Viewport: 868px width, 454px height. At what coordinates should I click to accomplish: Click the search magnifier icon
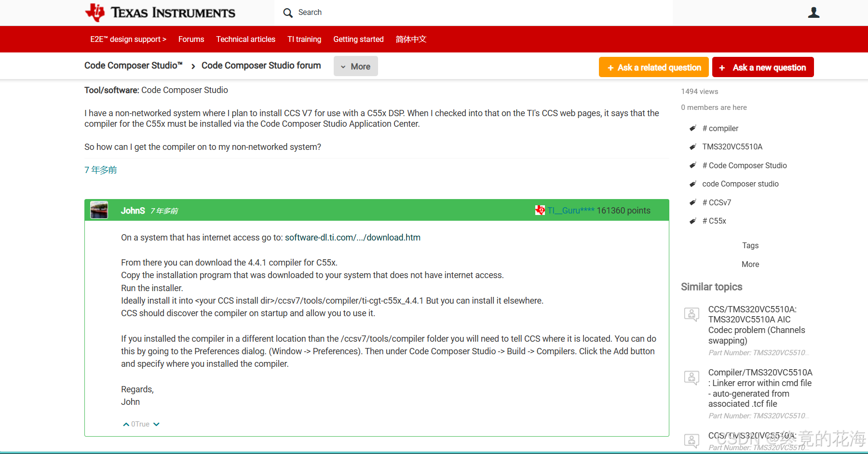coord(288,13)
